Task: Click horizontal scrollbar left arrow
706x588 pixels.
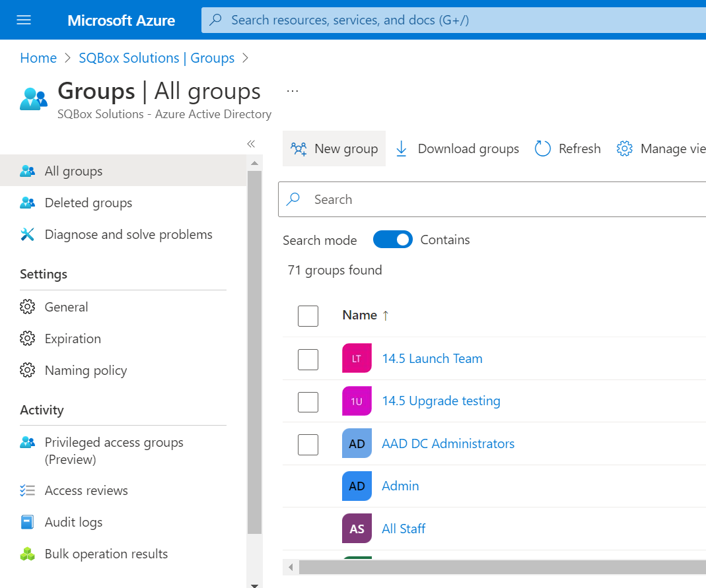Action: pyautogui.click(x=291, y=567)
